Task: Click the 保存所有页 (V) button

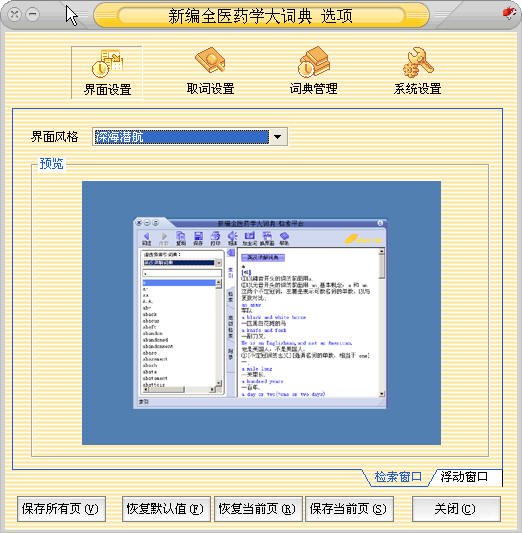Action: pos(61,509)
